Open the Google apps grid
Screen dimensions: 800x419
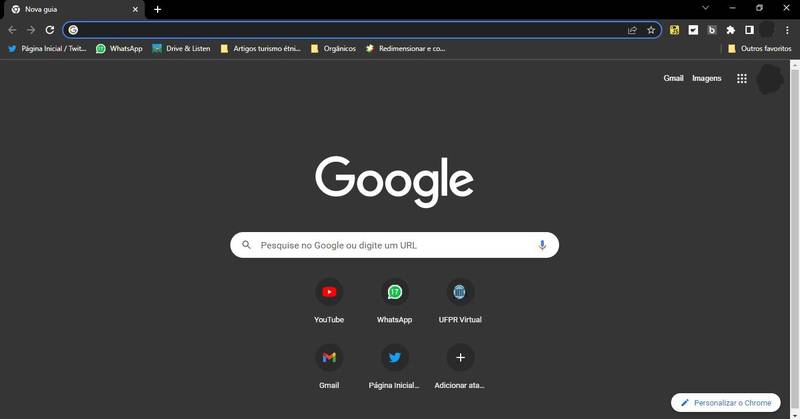point(742,79)
